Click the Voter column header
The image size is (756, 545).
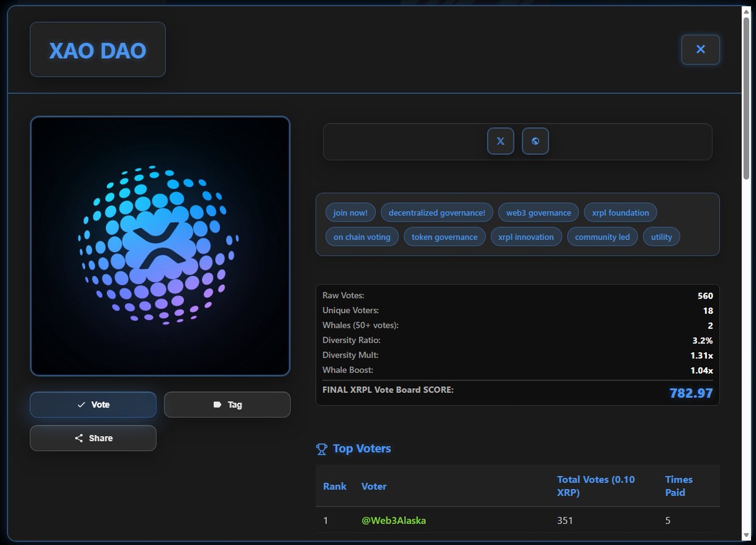374,486
